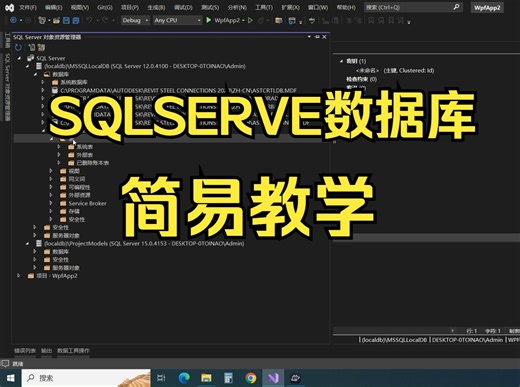Click the search magnifier icon in the title bar
This screenshot has width=520, height=387.
[x=456, y=7]
